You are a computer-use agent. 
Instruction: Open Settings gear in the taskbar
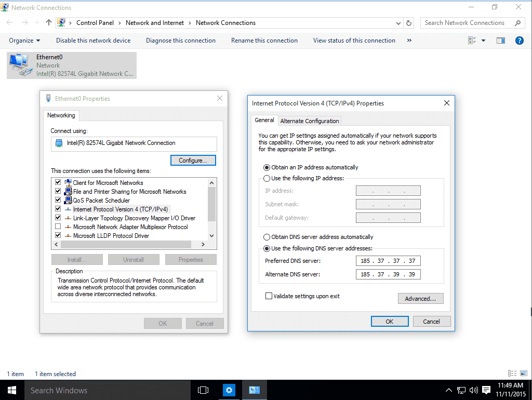coord(230,390)
